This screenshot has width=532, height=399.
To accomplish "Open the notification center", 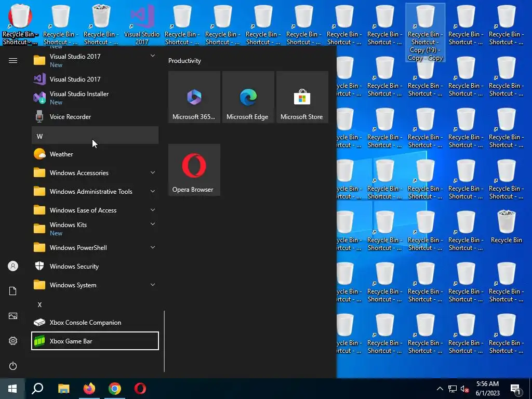I will pyautogui.click(x=516, y=389).
